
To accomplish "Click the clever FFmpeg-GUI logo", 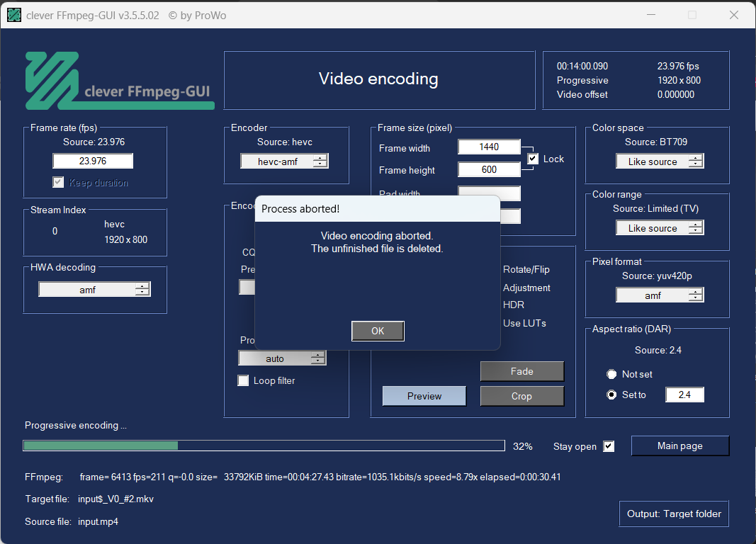I will coord(120,81).
